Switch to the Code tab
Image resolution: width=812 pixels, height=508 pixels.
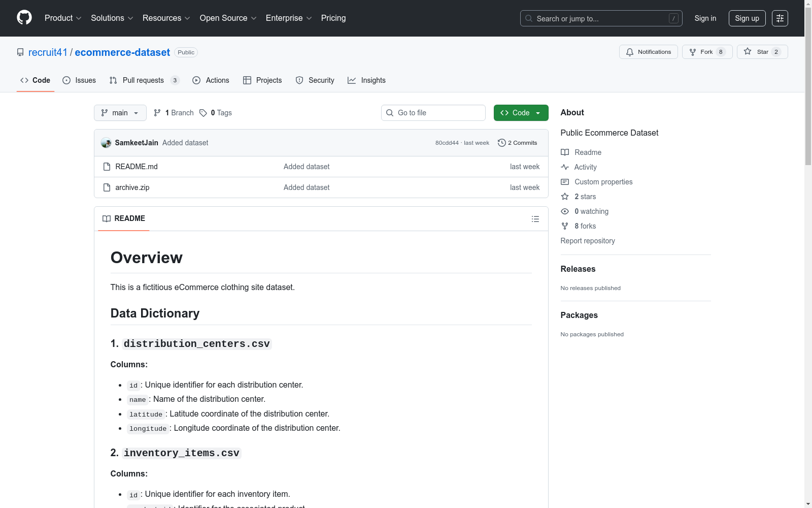point(36,80)
